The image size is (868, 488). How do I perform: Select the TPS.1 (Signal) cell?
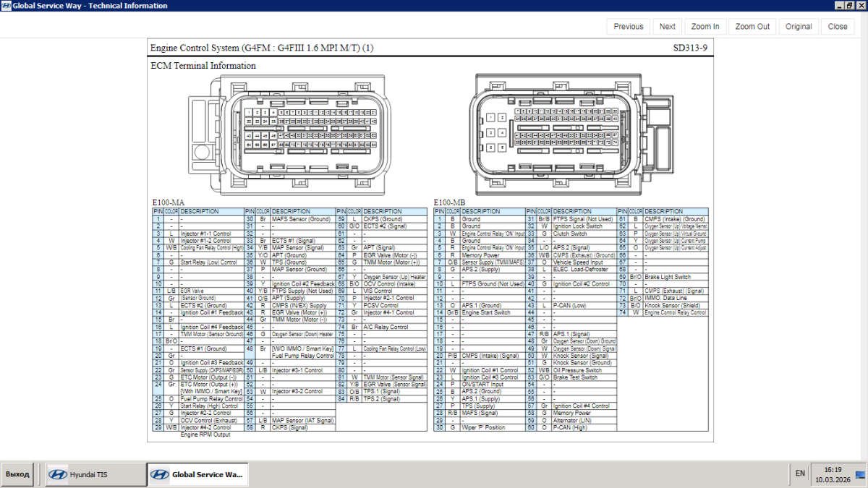tap(395, 392)
